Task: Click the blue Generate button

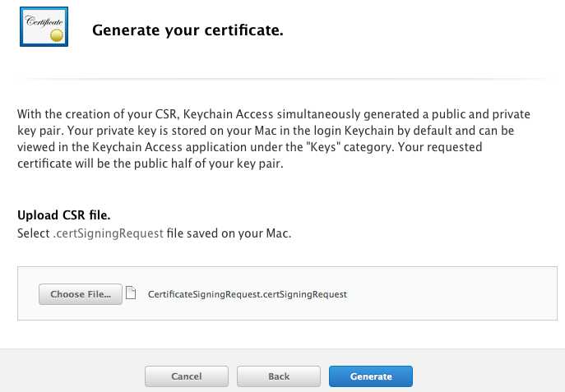Action: (x=370, y=376)
